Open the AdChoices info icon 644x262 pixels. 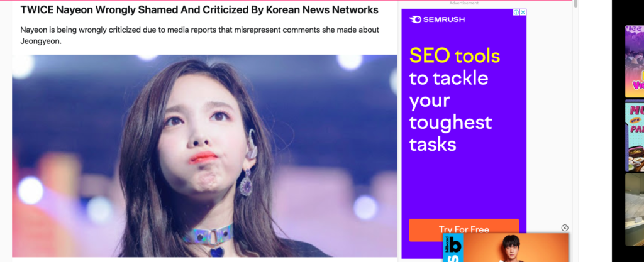(516, 13)
